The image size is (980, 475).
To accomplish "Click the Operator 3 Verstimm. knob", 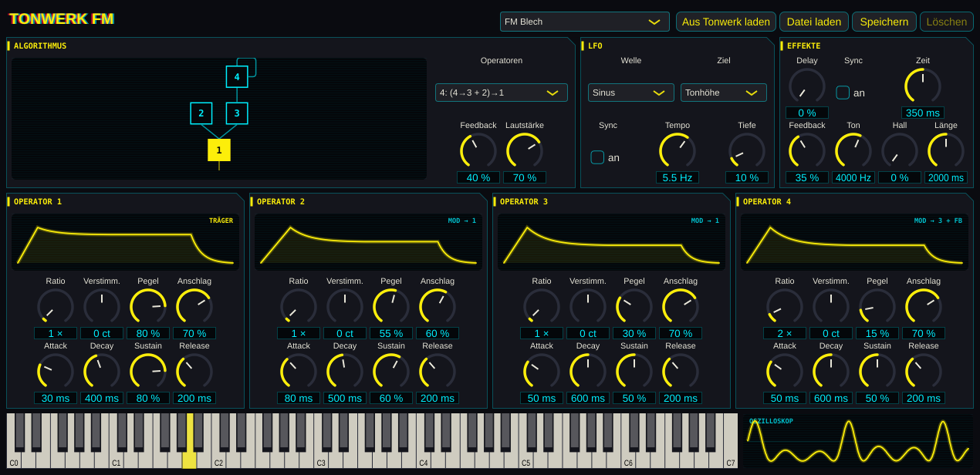I will tap(588, 307).
